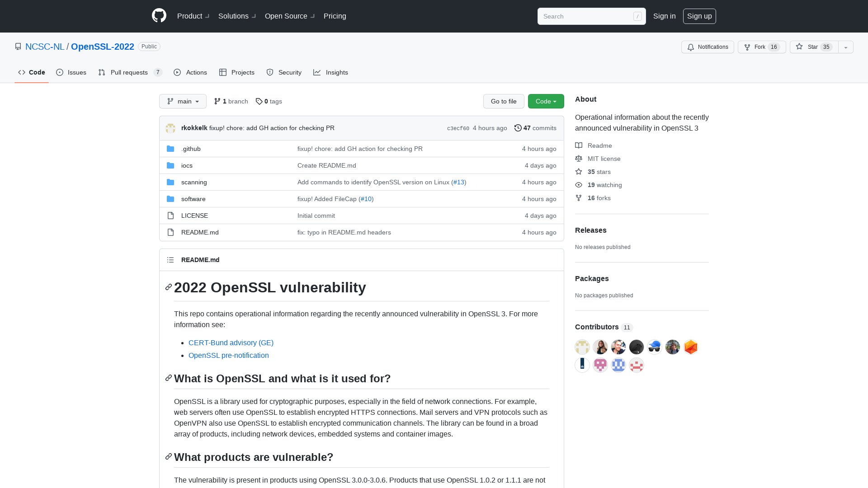Open the main branch selector dropdown
This screenshot has height=488, width=868.
click(x=183, y=101)
